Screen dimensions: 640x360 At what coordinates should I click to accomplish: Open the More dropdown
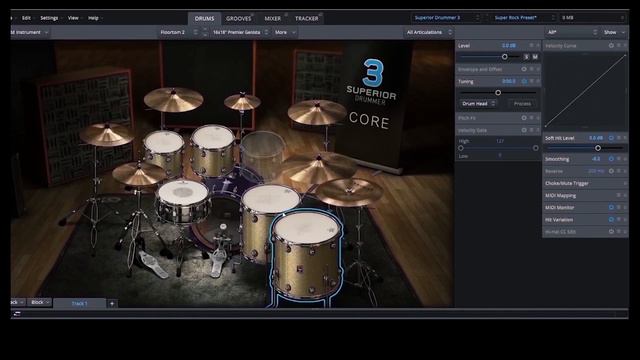tap(285, 32)
